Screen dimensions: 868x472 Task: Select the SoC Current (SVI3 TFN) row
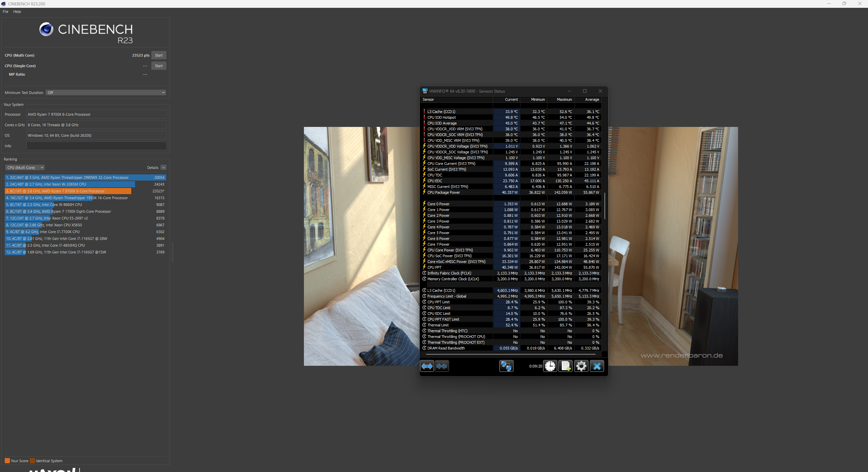coord(511,169)
